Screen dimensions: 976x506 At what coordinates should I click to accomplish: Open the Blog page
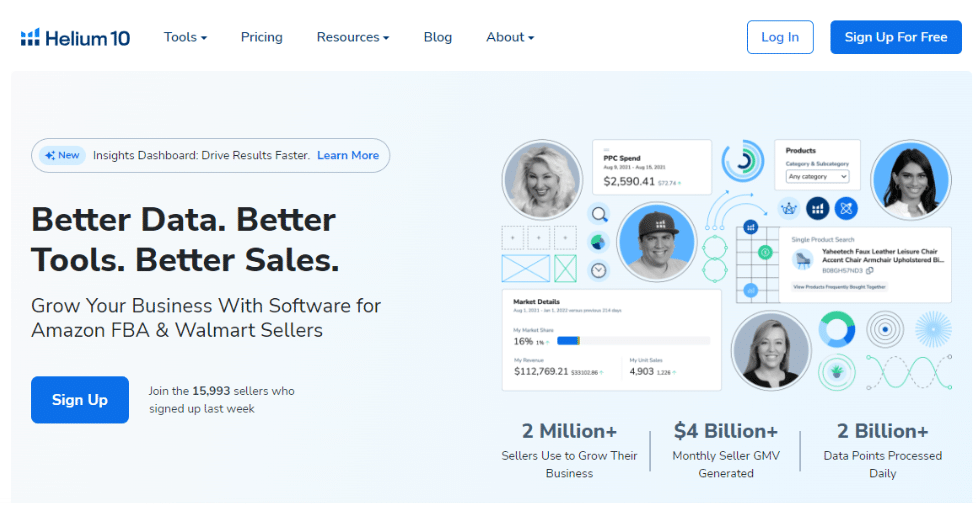[x=438, y=37]
